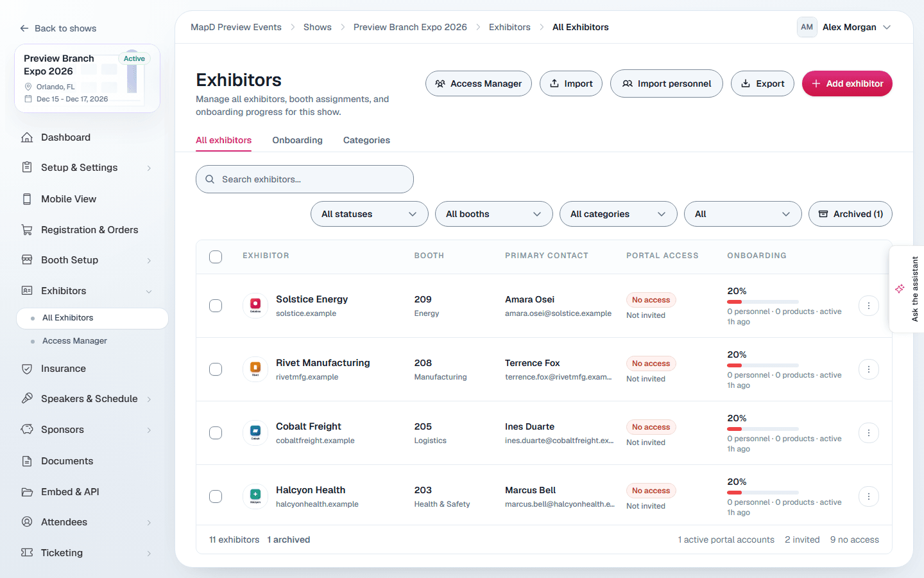The width and height of the screenshot is (924, 578).
Task: Open row actions menu for Solstice Energy
Action: tap(869, 306)
